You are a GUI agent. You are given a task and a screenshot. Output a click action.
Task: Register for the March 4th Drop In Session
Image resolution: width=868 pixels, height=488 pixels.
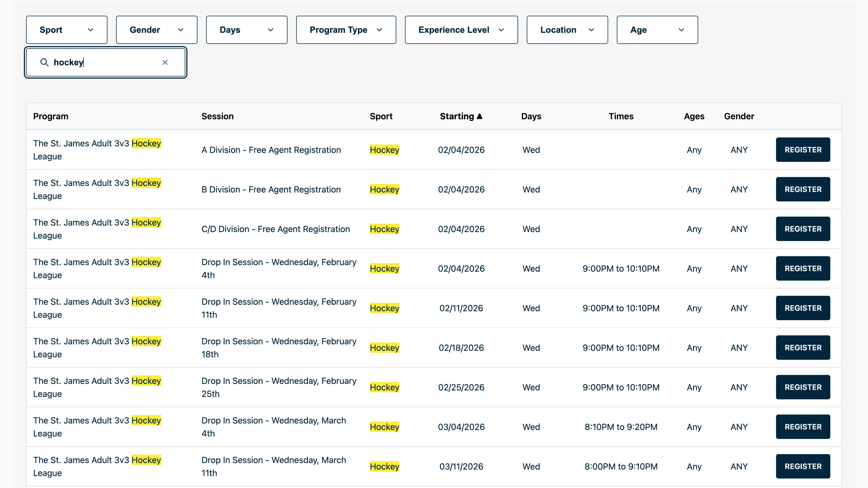[x=803, y=426]
